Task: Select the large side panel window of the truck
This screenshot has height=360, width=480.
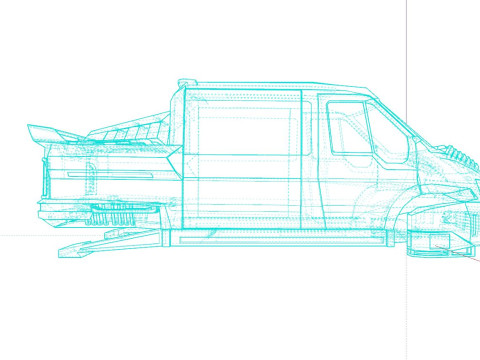Action: coord(246,128)
